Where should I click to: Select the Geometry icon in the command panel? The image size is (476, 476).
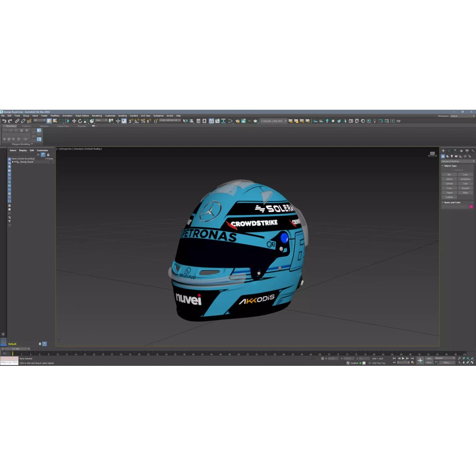point(443,156)
